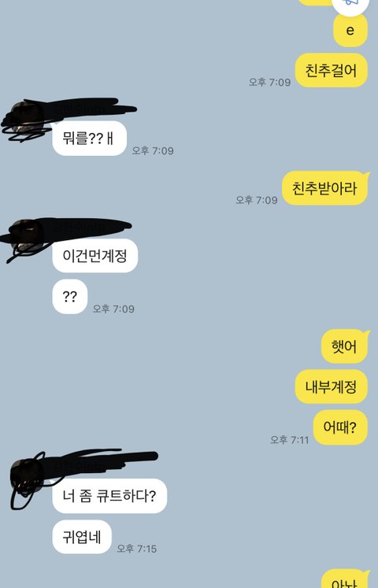Tap the 오후 7:09 timestamp beside 친추걸어
This screenshot has width=378, height=588.
coord(269,82)
